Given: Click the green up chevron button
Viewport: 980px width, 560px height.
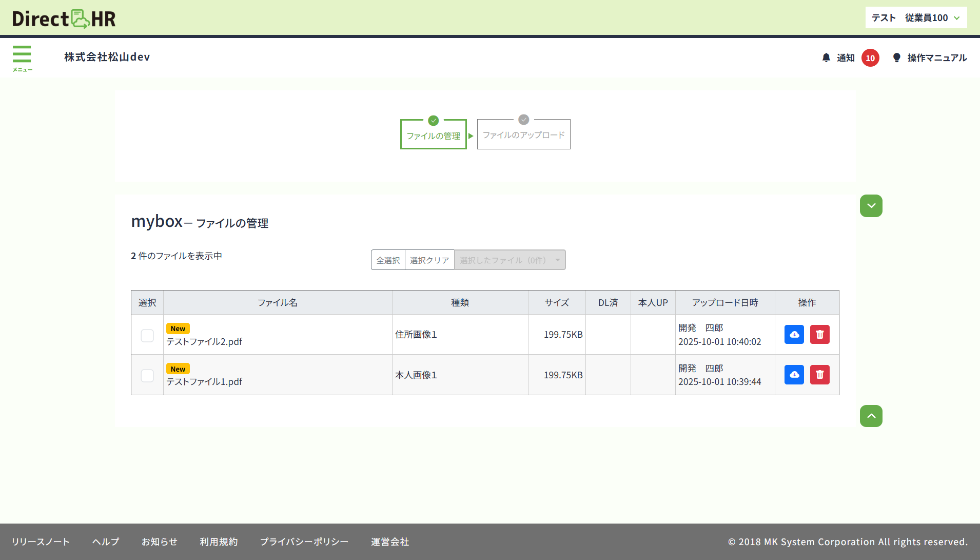Looking at the screenshot, I should point(871,416).
